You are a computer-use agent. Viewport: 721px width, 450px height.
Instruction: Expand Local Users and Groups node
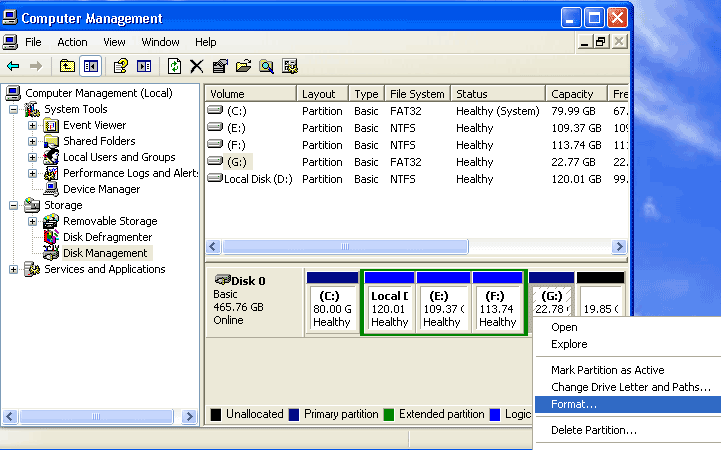coord(32,158)
